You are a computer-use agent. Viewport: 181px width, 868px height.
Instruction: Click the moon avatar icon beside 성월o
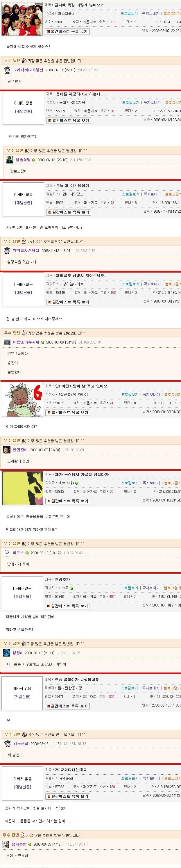[x=7, y=653]
